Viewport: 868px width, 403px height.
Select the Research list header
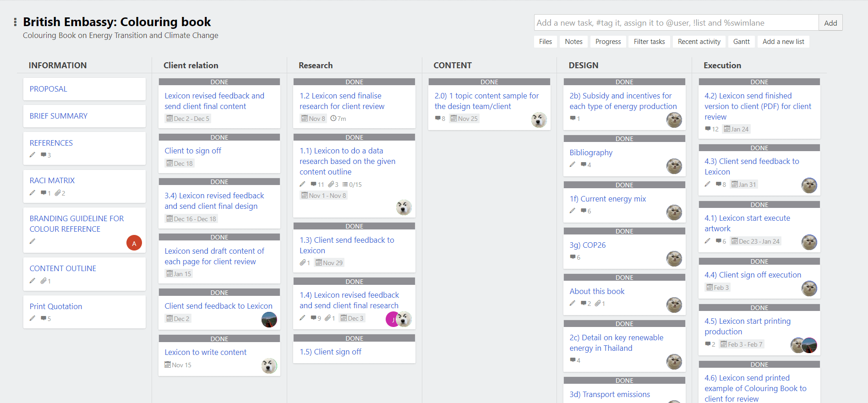[x=316, y=65]
